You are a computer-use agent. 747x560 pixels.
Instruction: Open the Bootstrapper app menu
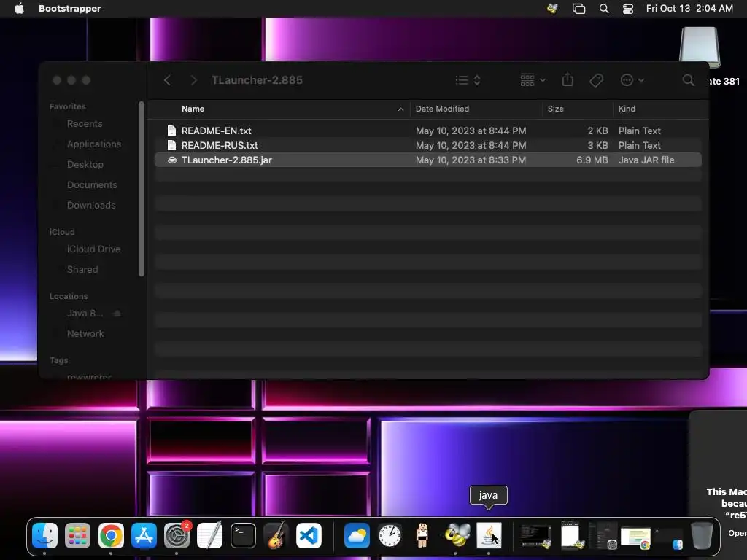point(69,8)
